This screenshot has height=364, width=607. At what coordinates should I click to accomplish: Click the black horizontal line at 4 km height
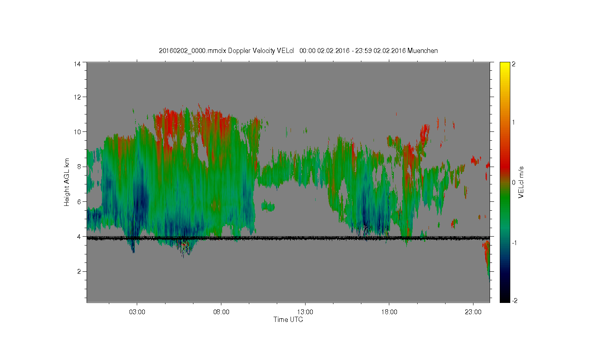[x=288, y=238]
